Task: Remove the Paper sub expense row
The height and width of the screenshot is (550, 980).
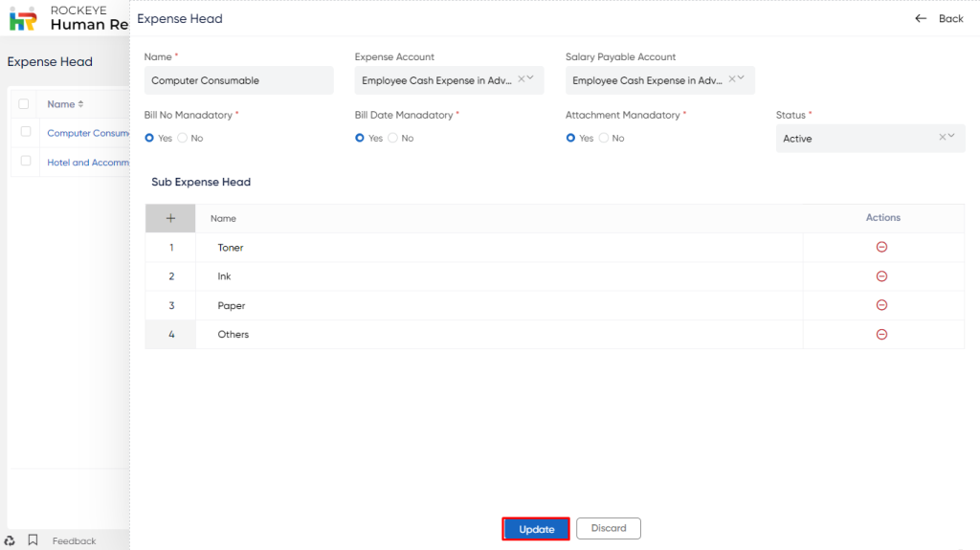Action: 881,305
